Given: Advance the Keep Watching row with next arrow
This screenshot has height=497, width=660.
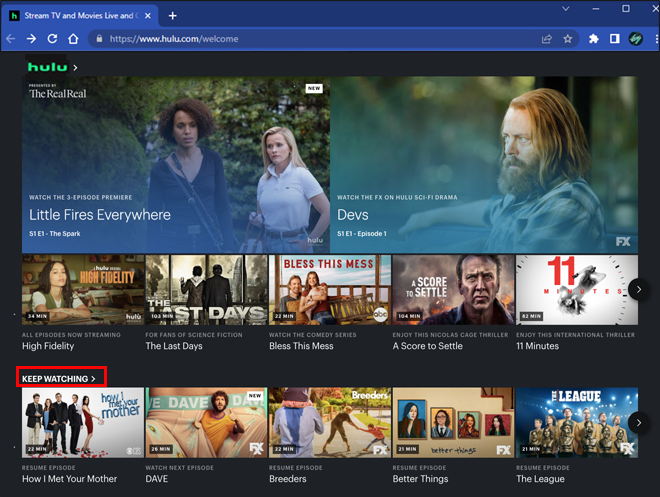Looking at the screenshot, I should tap(639, 423).
